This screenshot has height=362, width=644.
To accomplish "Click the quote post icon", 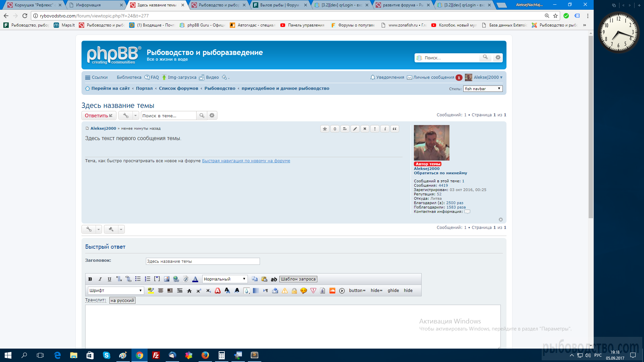I will point(395,129).
